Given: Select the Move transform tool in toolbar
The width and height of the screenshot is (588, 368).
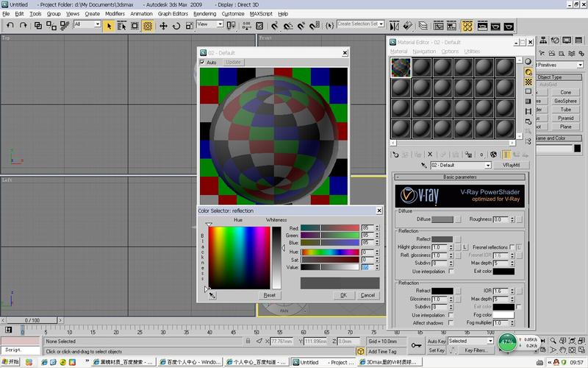Looking at the screenshot, I should pyautogui.click(x=163, y=25).
